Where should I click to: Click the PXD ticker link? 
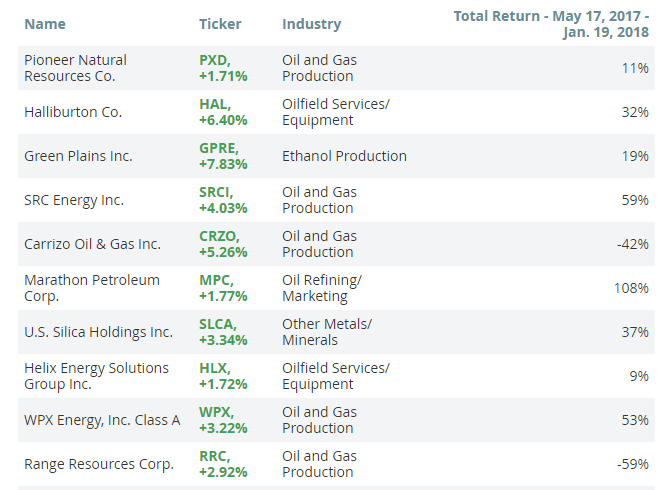click(x=213, y=60)
